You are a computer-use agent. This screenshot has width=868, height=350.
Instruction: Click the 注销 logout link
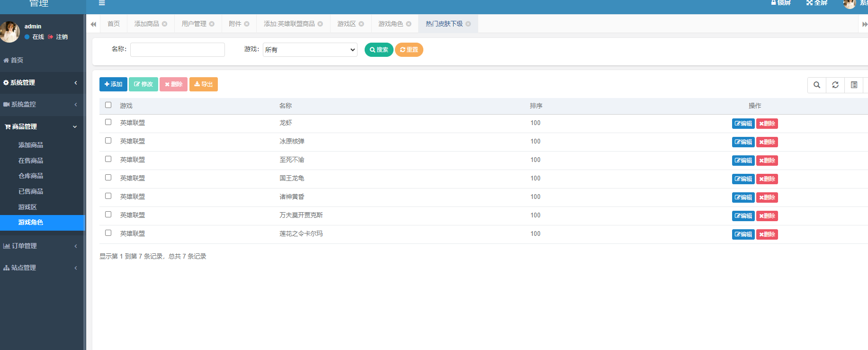pos(58,37)
